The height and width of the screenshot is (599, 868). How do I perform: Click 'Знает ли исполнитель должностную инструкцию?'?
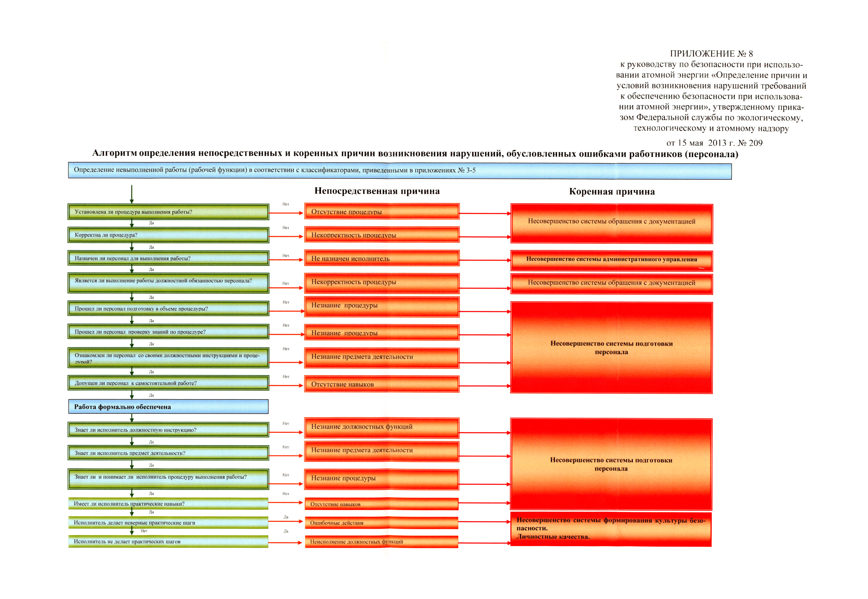tap(168, 430)
